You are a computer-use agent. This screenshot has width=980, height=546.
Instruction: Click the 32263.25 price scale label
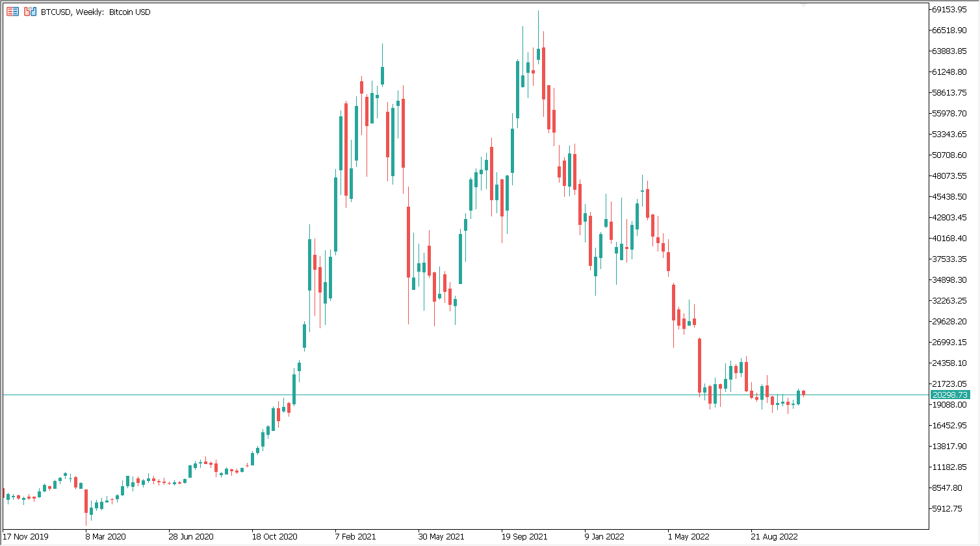click(949, 300)
